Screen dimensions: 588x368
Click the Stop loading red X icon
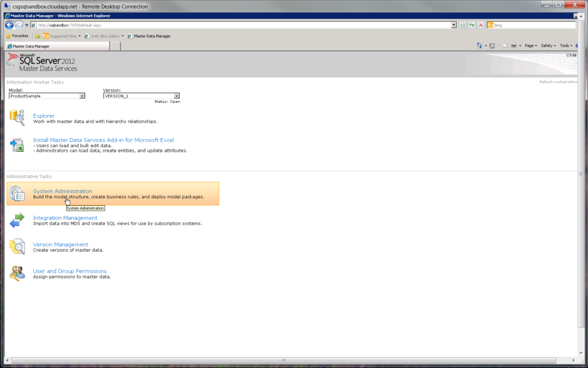coord(481,25)
